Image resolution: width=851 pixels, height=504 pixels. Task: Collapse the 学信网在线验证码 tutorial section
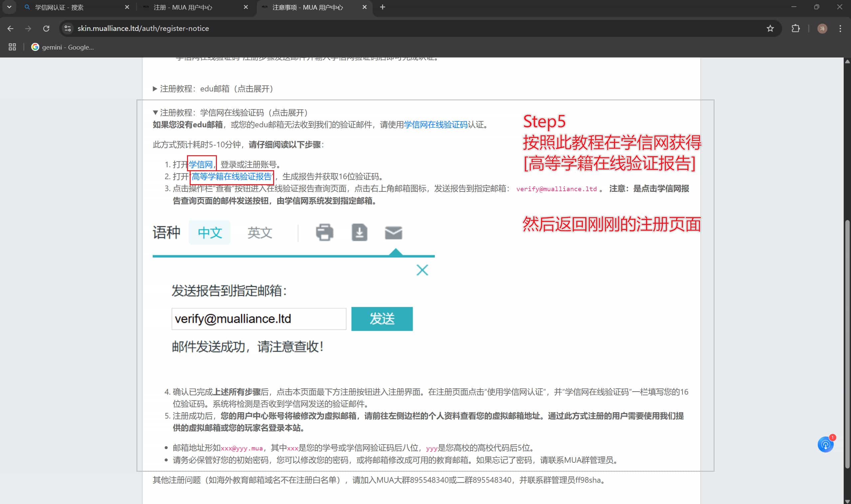pos(231,112)
